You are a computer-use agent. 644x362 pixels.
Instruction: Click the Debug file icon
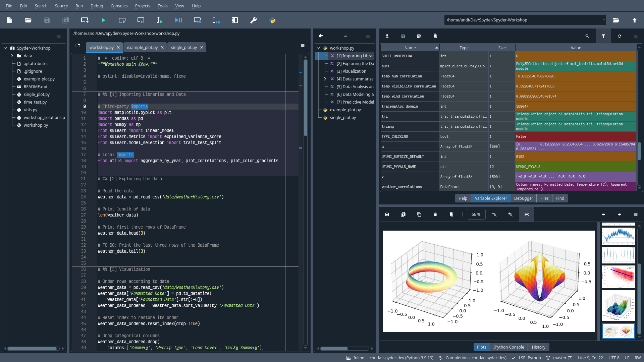pyautogui.click(x=178, y=20)
